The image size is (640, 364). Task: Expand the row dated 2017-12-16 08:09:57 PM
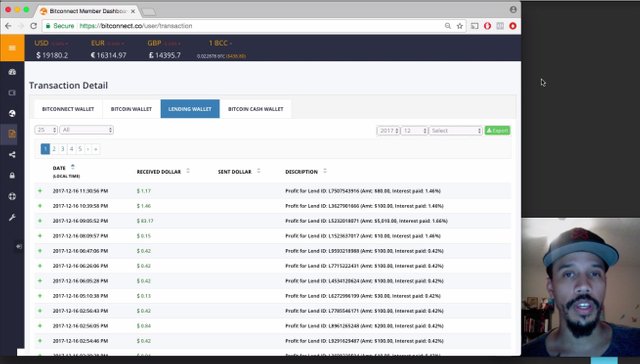[40, 236]
